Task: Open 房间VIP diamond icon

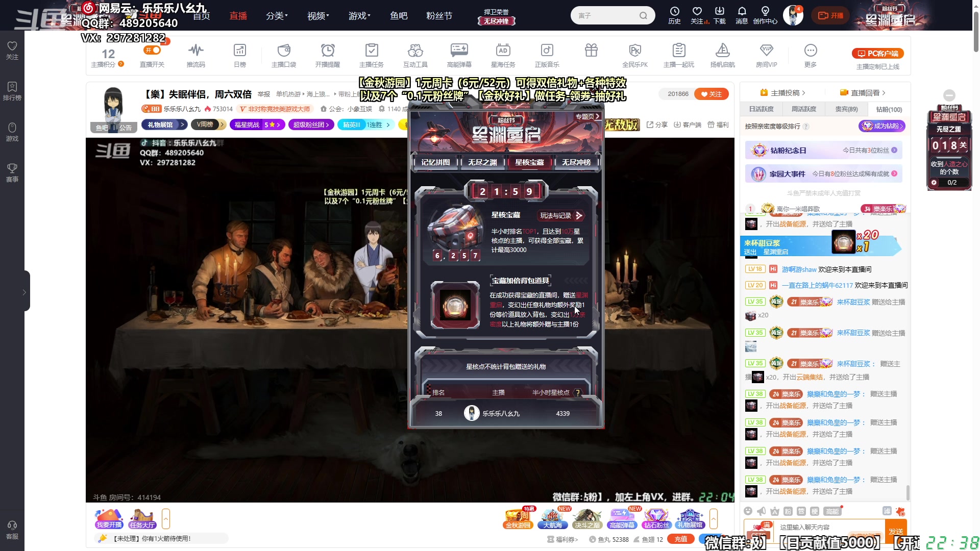Action: [766, 55]
